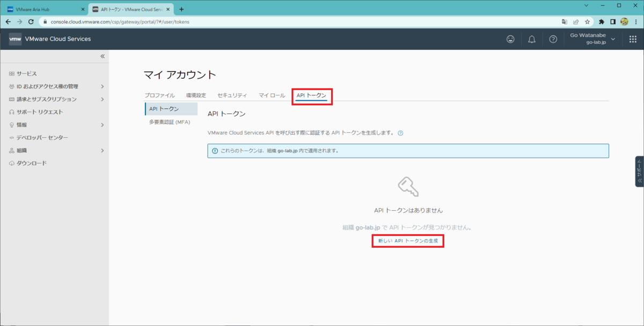Click 新しい API トークンの生成 link
The image size is (644, 326).
(x=408, y=241)
